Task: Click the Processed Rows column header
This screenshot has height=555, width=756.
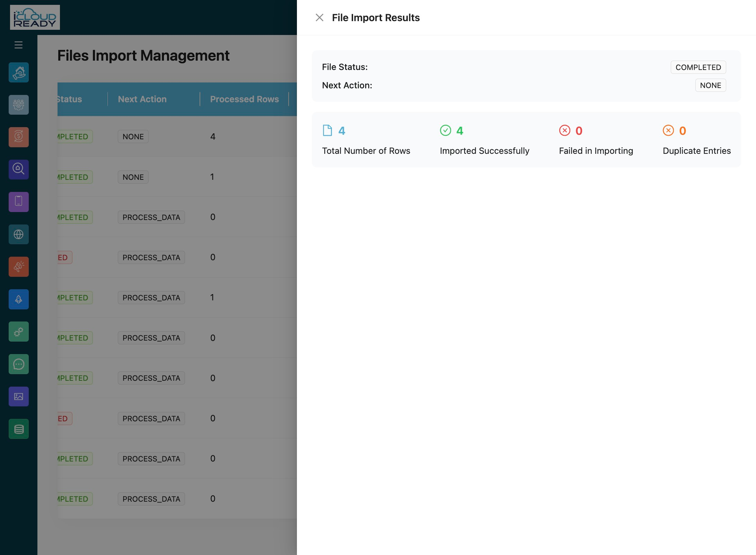Action: [x=244, y=99]
